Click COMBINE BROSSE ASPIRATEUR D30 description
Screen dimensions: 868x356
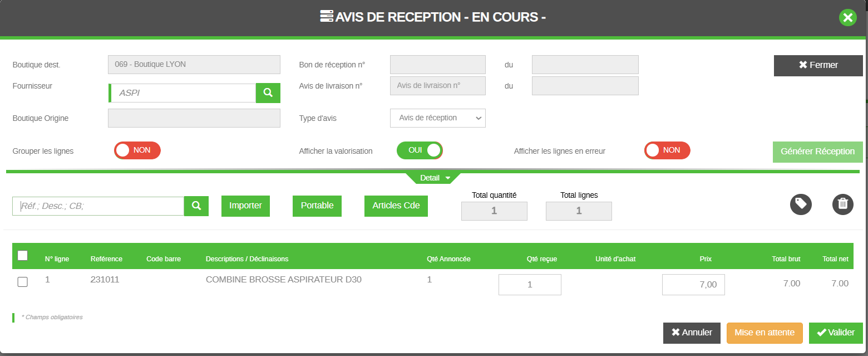(284, 280)
